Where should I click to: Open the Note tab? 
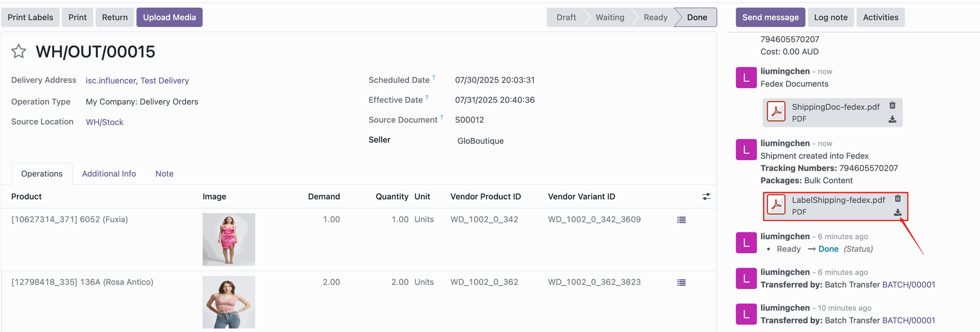pos(164,174)
